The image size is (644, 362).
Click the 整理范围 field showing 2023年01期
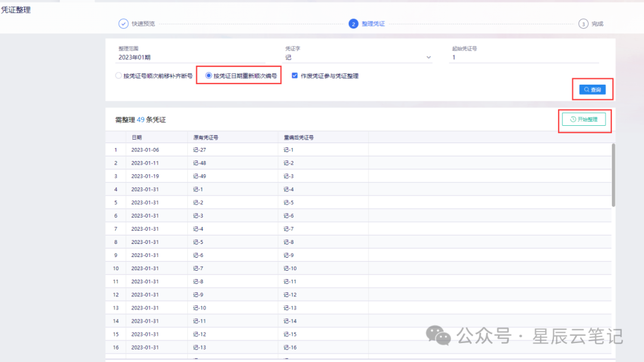point(190,57)
